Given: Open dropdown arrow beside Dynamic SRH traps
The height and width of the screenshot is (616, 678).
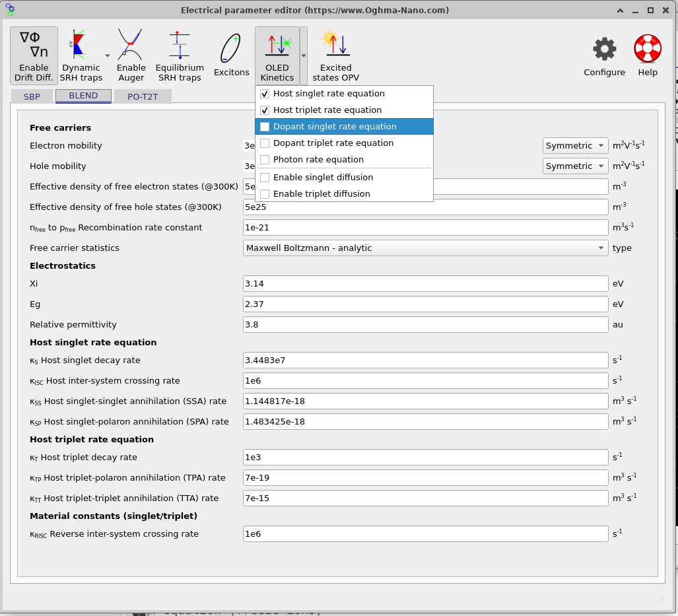Looking at the screenshot, I should tap(107, 55).
